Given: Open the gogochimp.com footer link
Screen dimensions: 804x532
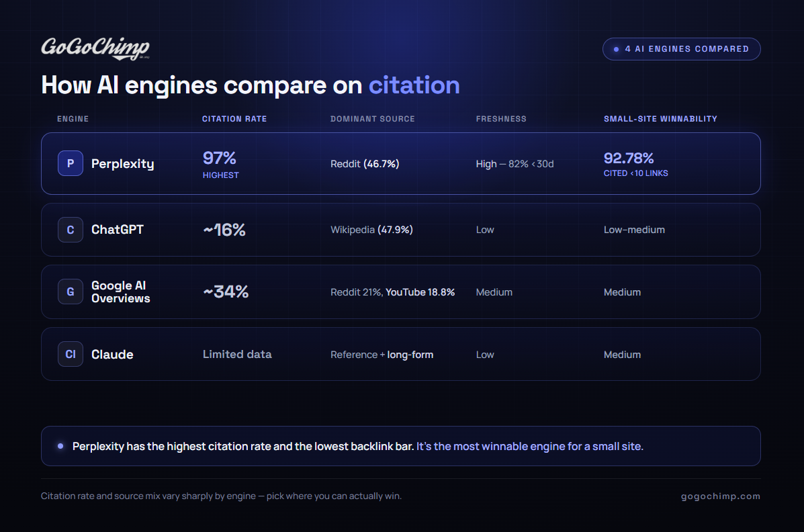Looking at the screenshot, I should [x=721, y=496].
